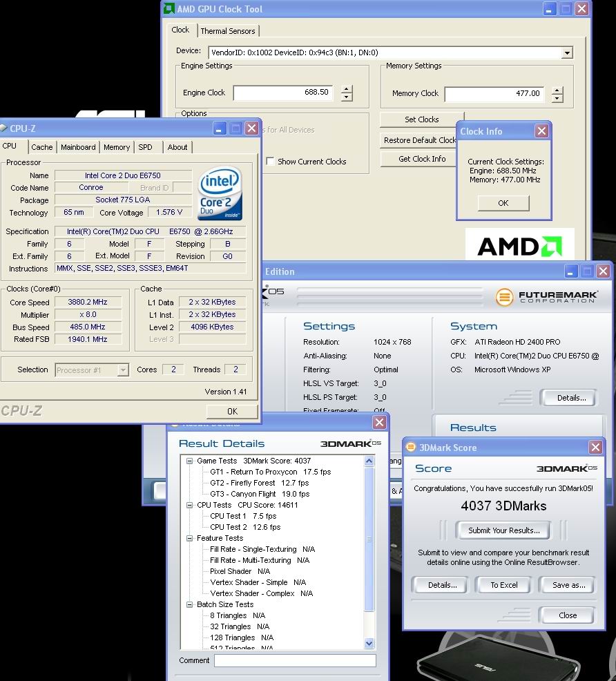Minimize the CPU-Z window
The width and height of the screenshot is (616, 681).
coord(219,128)
